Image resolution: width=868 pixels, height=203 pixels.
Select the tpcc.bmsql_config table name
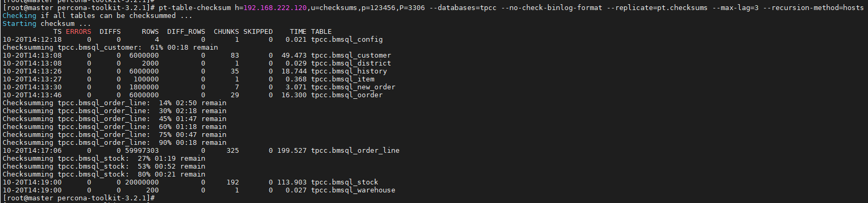[347, 40]
